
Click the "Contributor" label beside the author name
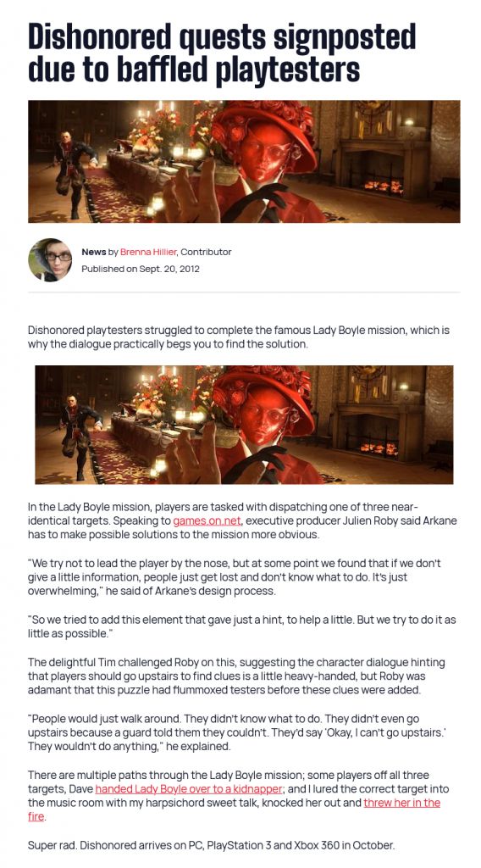pos(206,252)
